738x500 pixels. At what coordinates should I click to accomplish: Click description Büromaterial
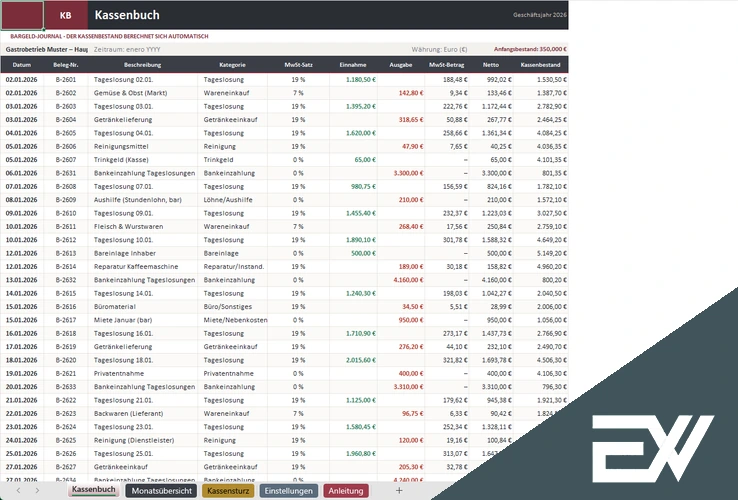click(x=114, y=306)
